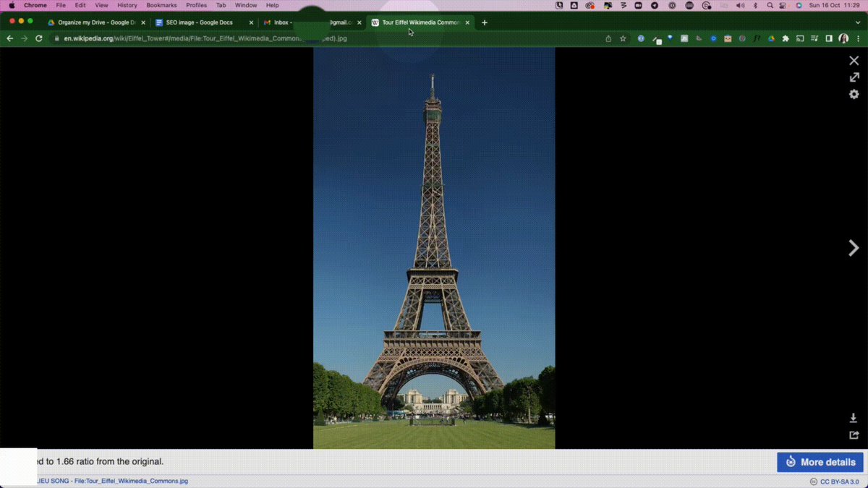The height and width of the screenshot is (488, 868).
Task: Open the Google Drive extension icon
Action: point(770,38)
